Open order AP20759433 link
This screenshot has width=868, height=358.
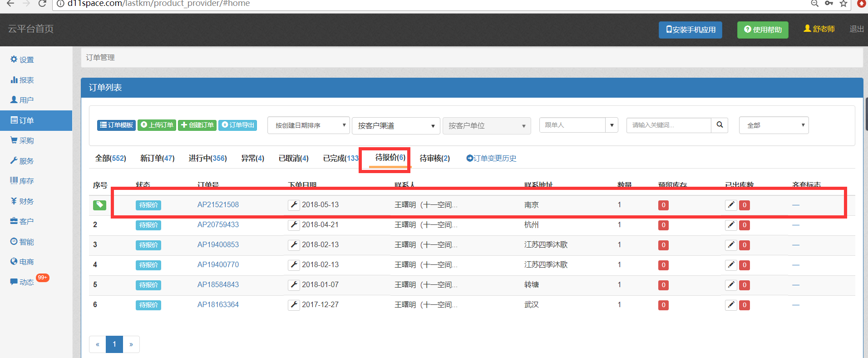[x=218, y=224]
